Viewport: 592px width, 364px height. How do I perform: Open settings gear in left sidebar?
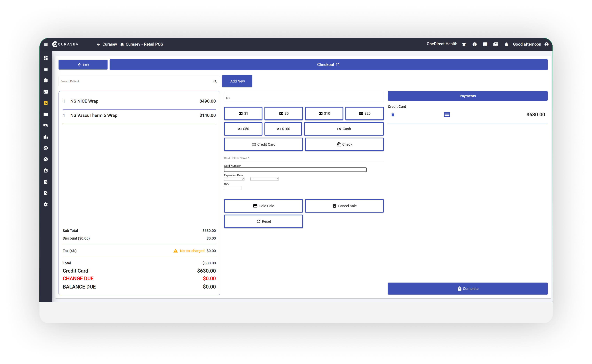click(45, 204)
